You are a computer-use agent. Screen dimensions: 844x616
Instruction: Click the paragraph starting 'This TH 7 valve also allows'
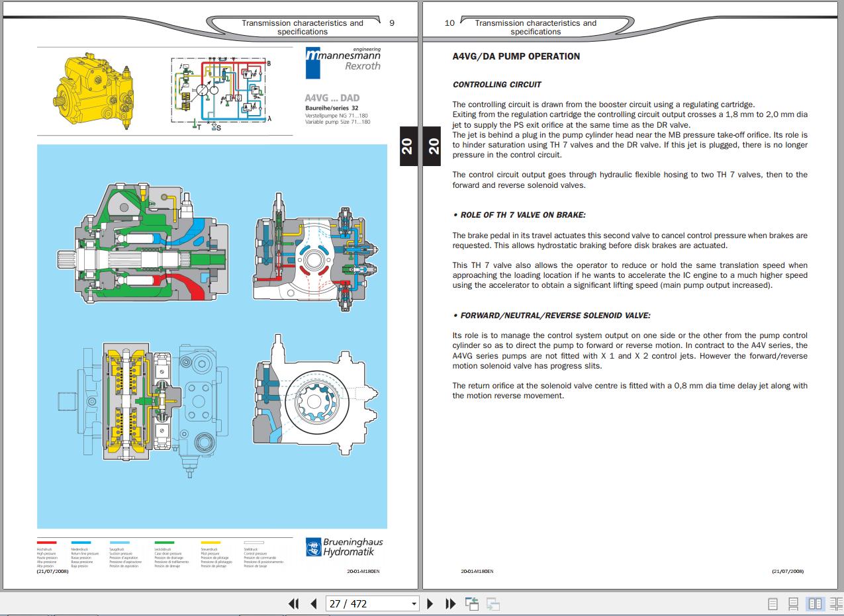point(630,275)
